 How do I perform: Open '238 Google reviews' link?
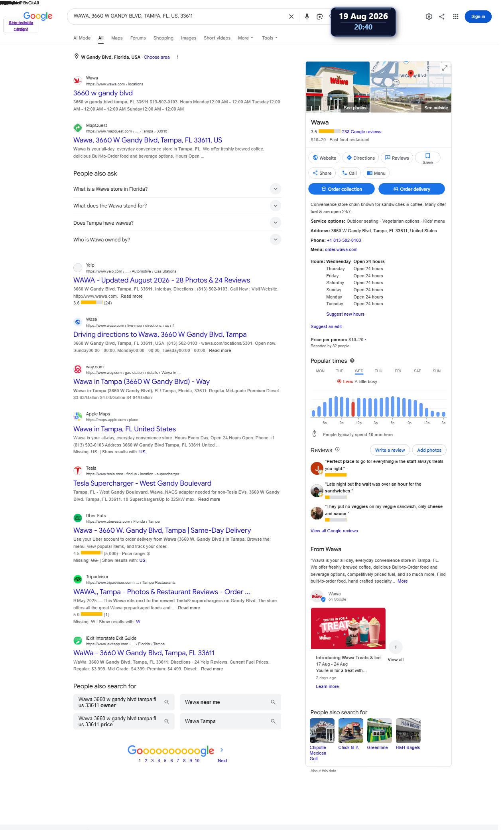(361, 132)
